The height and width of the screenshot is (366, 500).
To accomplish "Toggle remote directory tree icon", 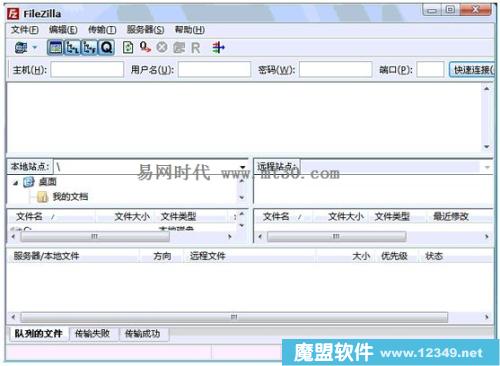I will (89, 48).
